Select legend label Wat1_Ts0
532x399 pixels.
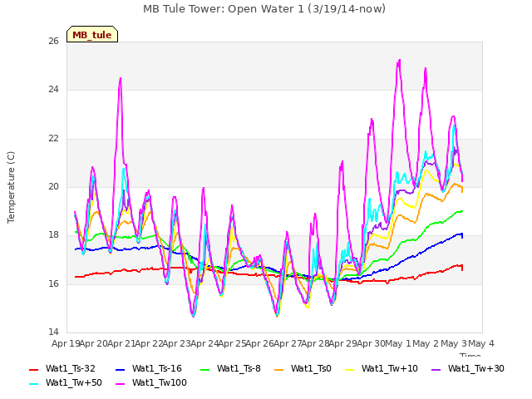(x=311, y=368)
